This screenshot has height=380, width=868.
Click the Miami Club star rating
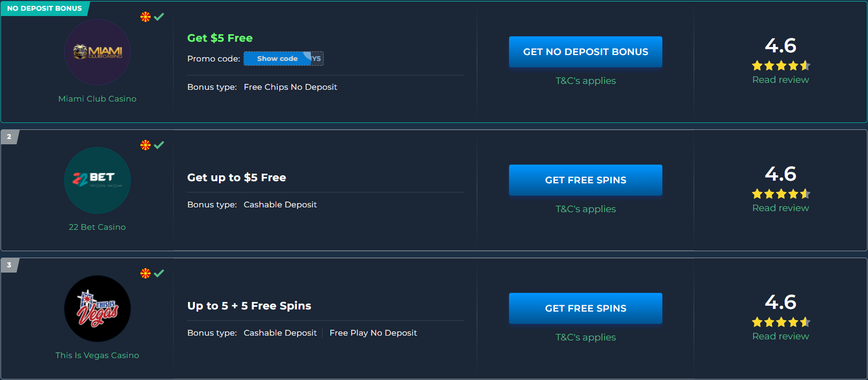click(781, 66)
